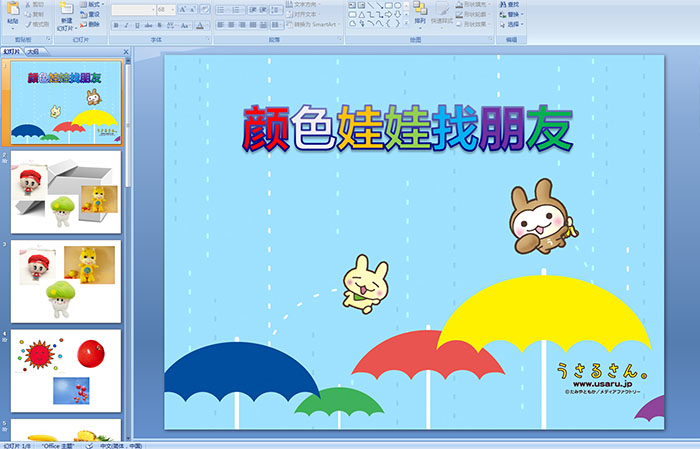The height and width of the screenshot is (449, 700).
Task: Increase font size with the large A icon
Action: 183,9
